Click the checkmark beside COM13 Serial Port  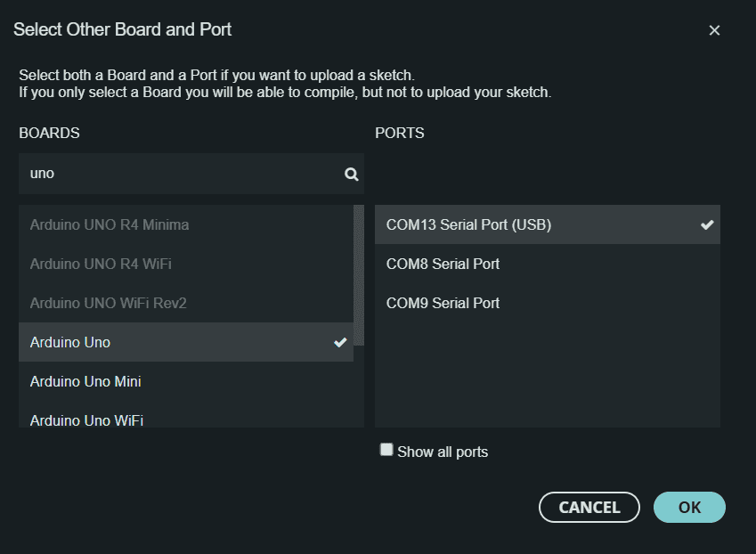tap(707, 224)
